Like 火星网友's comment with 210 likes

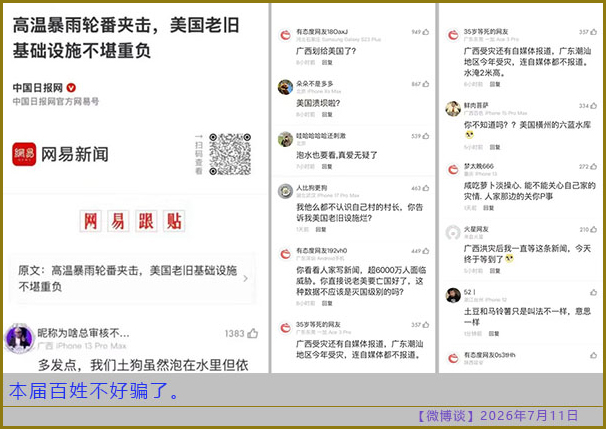pyautogui.click(x=593, y=230)
